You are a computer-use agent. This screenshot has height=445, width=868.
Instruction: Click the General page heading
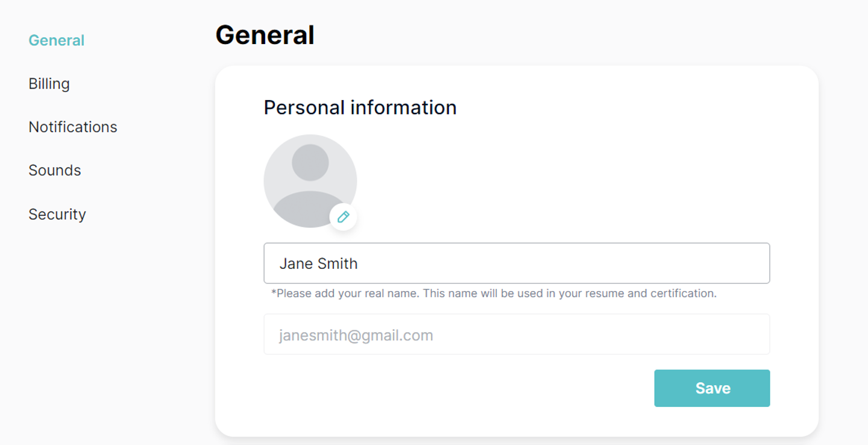(x=265, y=35)
